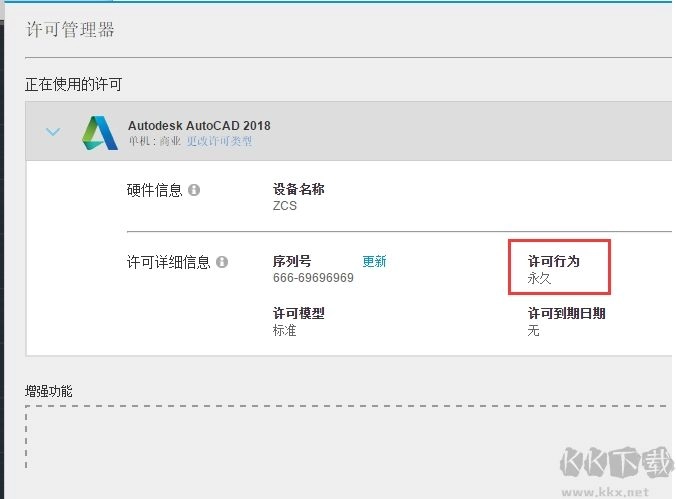This screenshot has height=499, width=676.
Task: Click the serial number 666-69696969
Action: point(313,277)
